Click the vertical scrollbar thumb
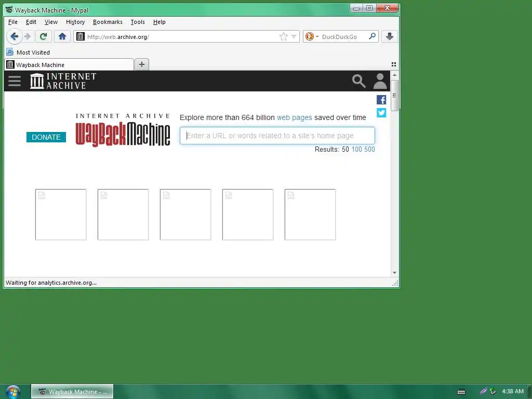The height and width of the screenshot is (399, 532). 394,96
